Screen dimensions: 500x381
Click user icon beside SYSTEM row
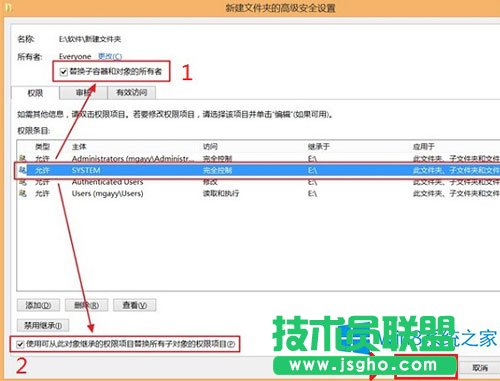tap(23, 170)
